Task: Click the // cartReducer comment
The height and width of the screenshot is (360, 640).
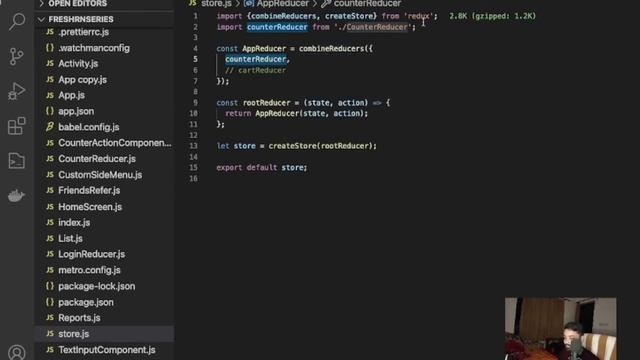Action: pyautogui.click(x=256, y=70)
